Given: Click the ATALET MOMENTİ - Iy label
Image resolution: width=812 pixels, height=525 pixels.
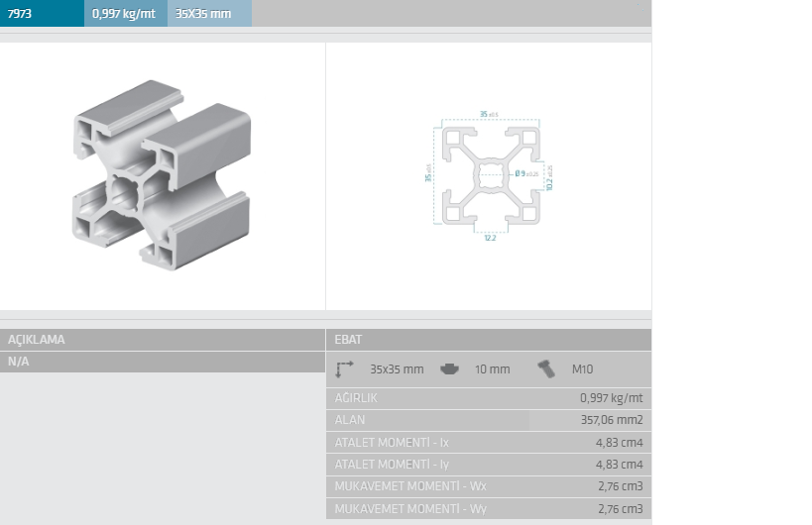Looking at the screenshot, I should pos(392,464).
